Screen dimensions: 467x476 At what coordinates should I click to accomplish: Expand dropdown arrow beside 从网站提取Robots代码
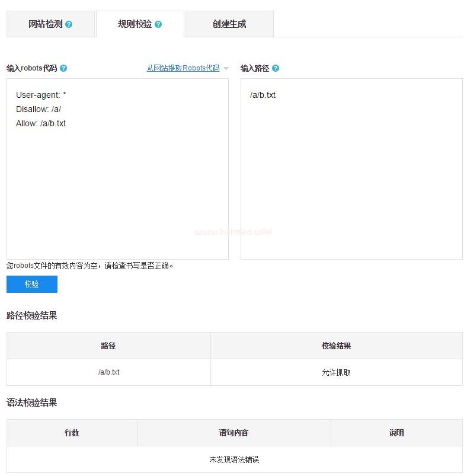[x=226, y=69]
